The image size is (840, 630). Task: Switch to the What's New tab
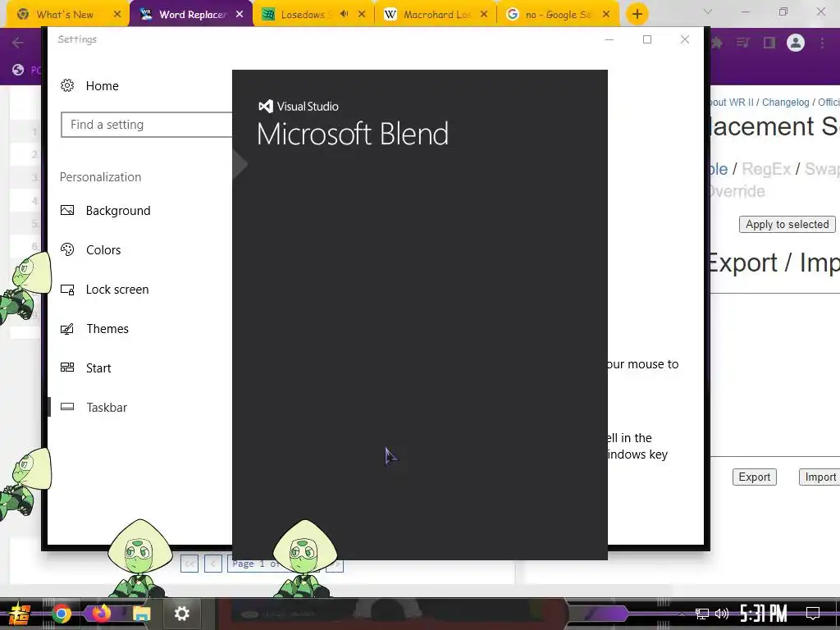pos(64,15)
